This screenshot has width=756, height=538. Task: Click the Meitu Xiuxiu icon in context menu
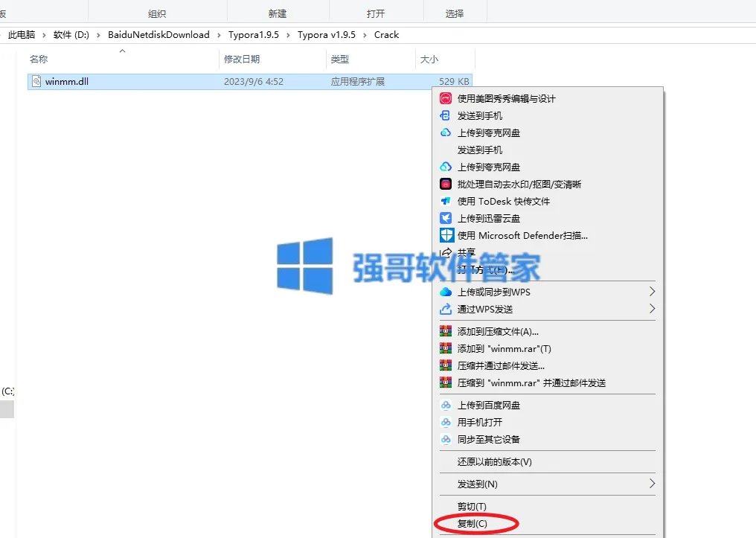(x=446, y=99)
